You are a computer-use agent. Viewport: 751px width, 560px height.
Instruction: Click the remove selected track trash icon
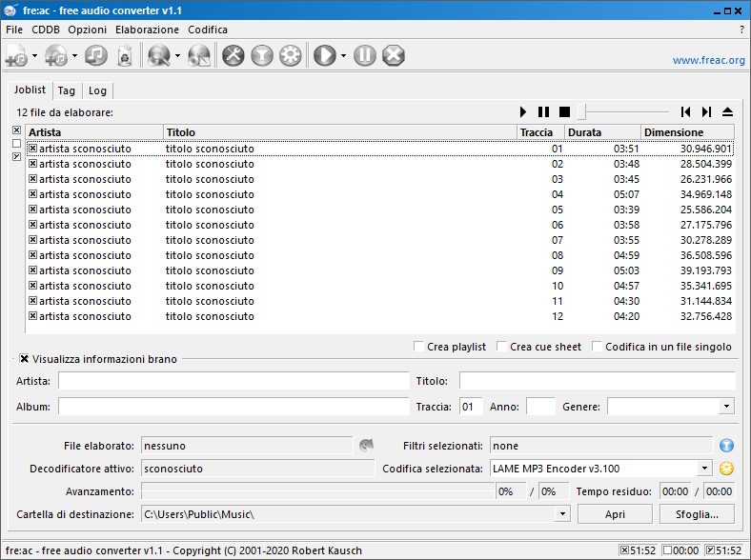pos(124,56)
